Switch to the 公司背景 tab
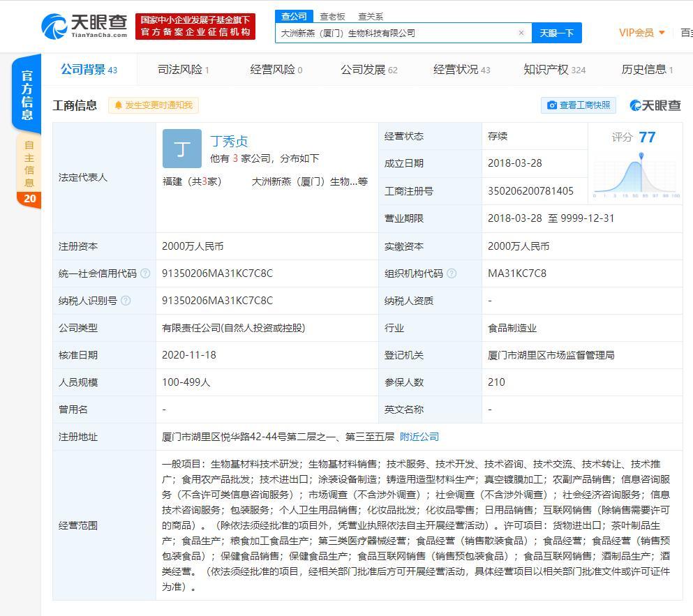The height and width of the screenshot is (616, 693). (89, 69)
